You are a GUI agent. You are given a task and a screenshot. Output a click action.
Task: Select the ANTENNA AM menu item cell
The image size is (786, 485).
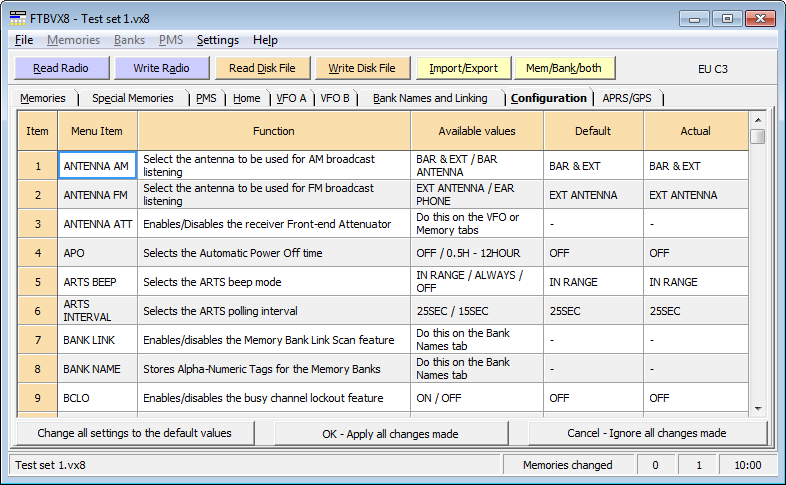point(97,166)
